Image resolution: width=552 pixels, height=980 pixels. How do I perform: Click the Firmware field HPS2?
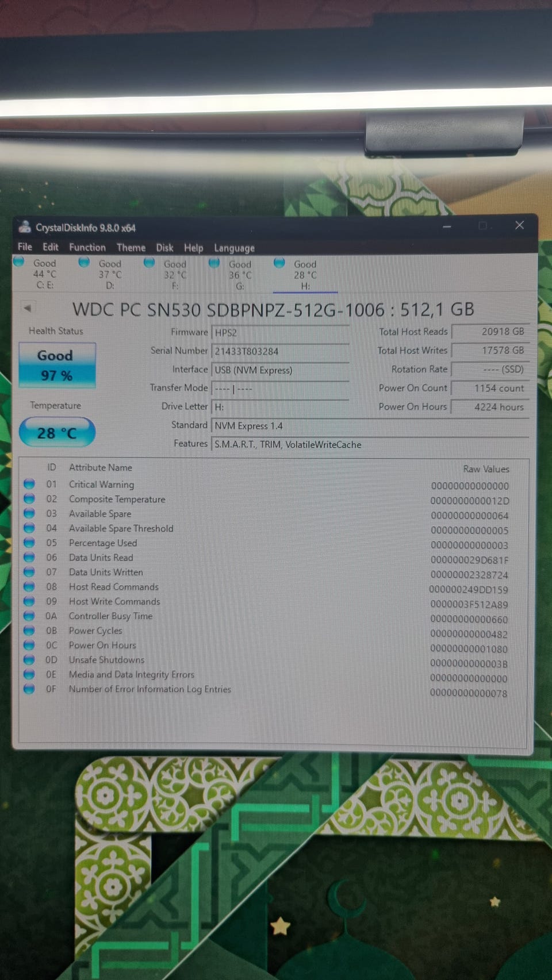pos(281,332)
